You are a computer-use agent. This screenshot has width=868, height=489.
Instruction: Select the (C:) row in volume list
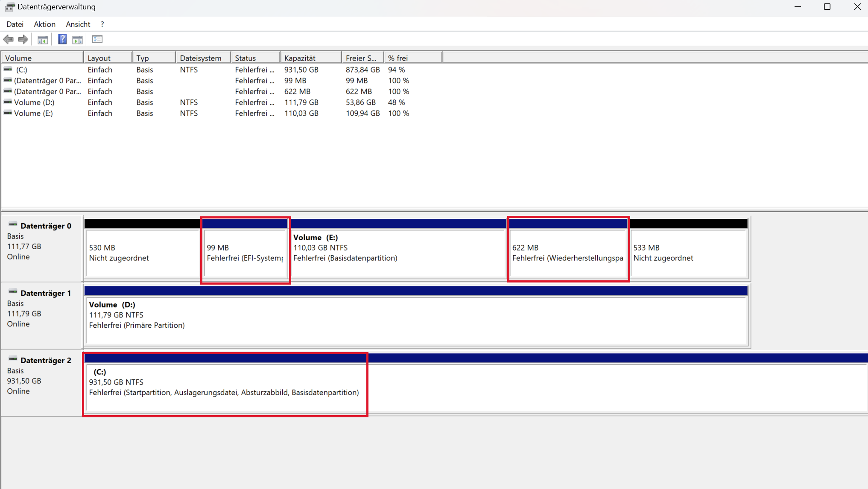[x=22, y=70]
